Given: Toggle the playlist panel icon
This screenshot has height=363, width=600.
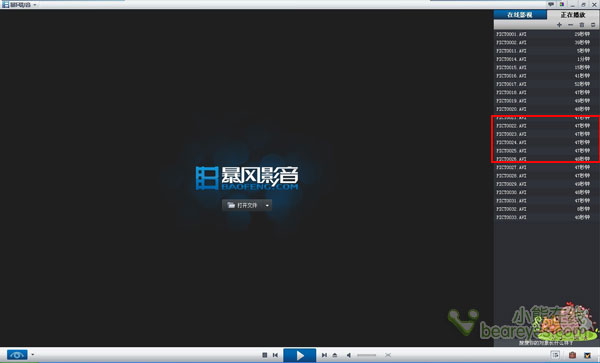Looking at the screenshot, I should click(555, 355).
